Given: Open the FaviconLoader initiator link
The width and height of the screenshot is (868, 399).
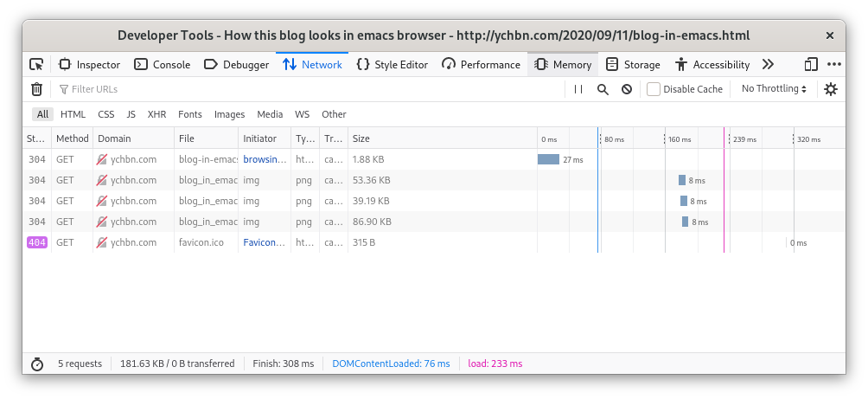Looking at the screenshot, I should pos(264,242).
